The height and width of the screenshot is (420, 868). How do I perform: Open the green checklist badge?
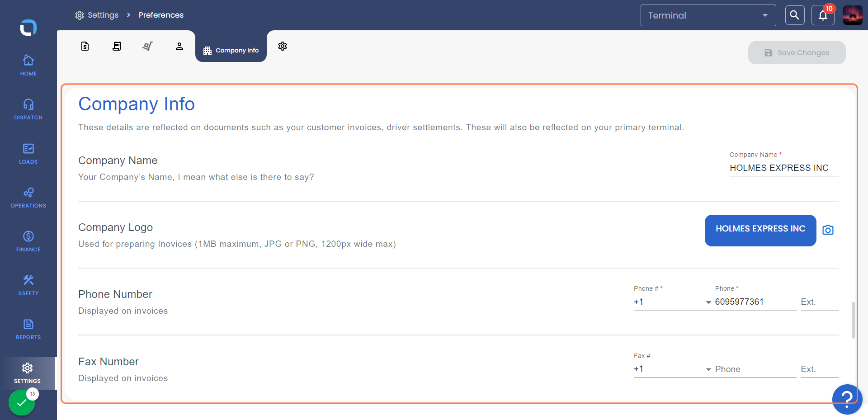(22, 402)
